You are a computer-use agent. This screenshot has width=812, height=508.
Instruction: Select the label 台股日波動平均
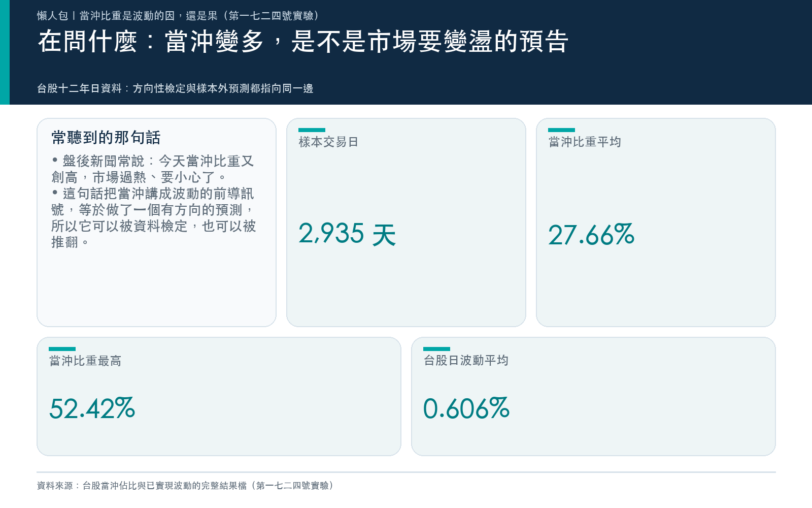(x=466, y=360)
